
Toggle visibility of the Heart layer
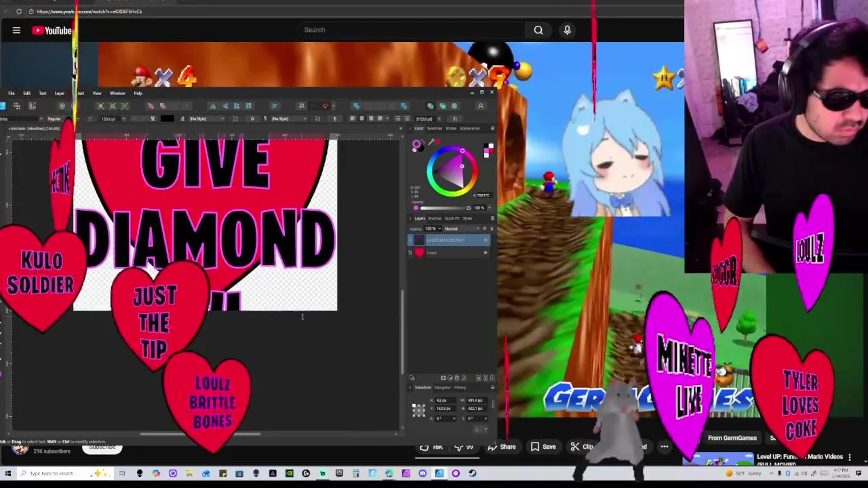click(x=486, y=253)
